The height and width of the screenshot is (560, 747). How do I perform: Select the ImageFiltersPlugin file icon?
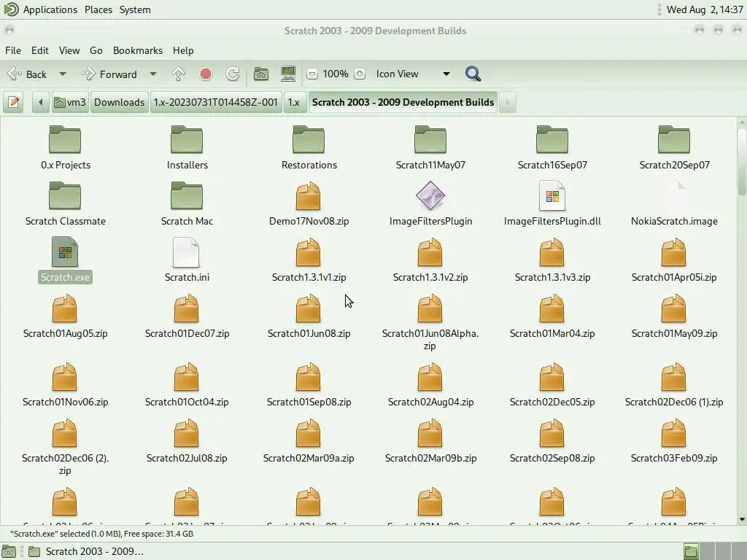[x=430, y=195]
